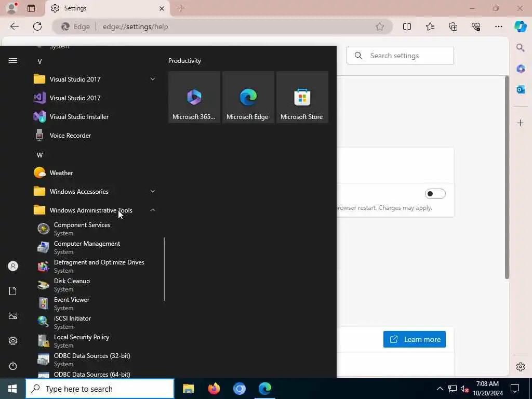The width and height of the screenshot is (532, 399).
Task: Expand Visual Studio 2017 folder
Action: tap(95, 79)
